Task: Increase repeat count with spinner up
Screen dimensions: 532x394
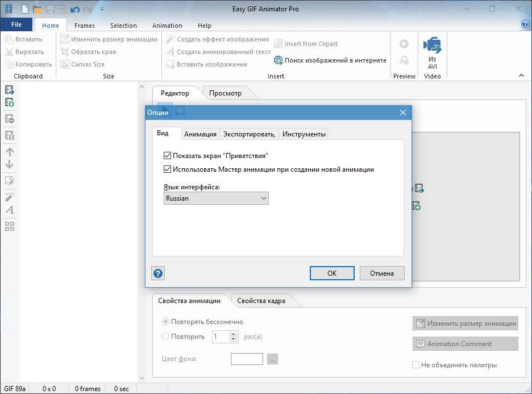Action: tap(233, 334)
